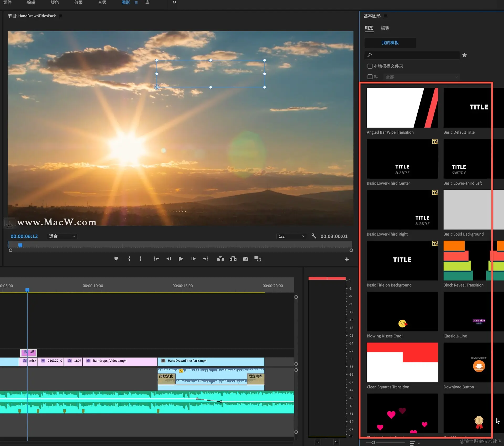
Task: Open monitor Settings wrench icon
Action: tap(314, 236)
